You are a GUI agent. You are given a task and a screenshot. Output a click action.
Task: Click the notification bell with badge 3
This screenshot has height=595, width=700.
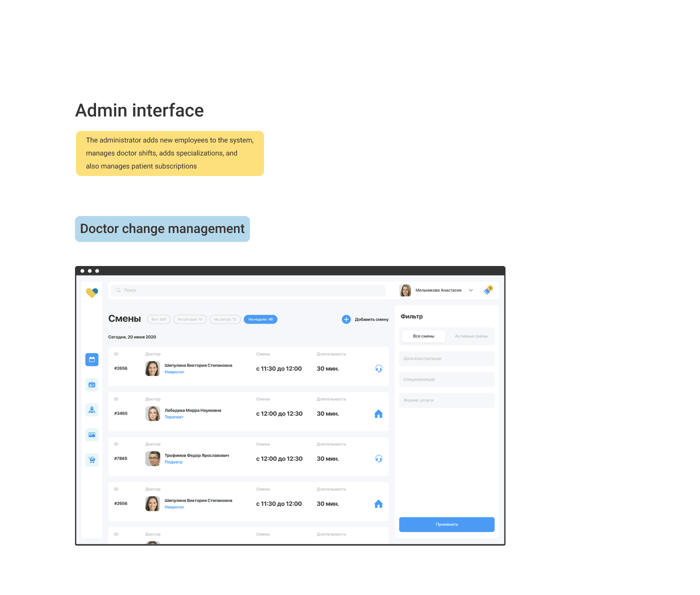[x=487, y=290]
